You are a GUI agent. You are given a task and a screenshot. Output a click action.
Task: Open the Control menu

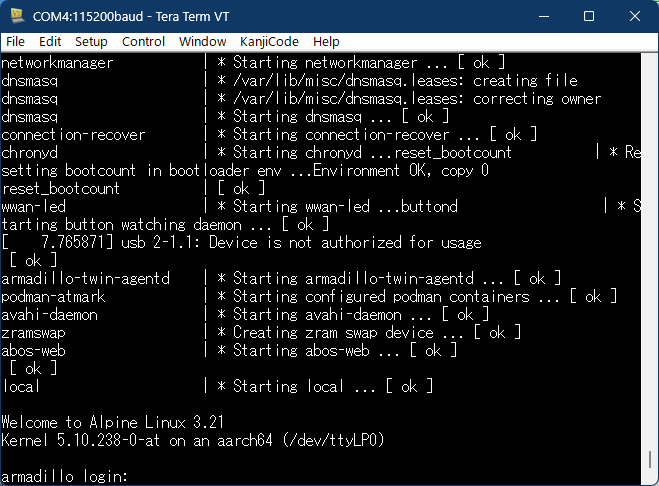[x=143, y=42]
